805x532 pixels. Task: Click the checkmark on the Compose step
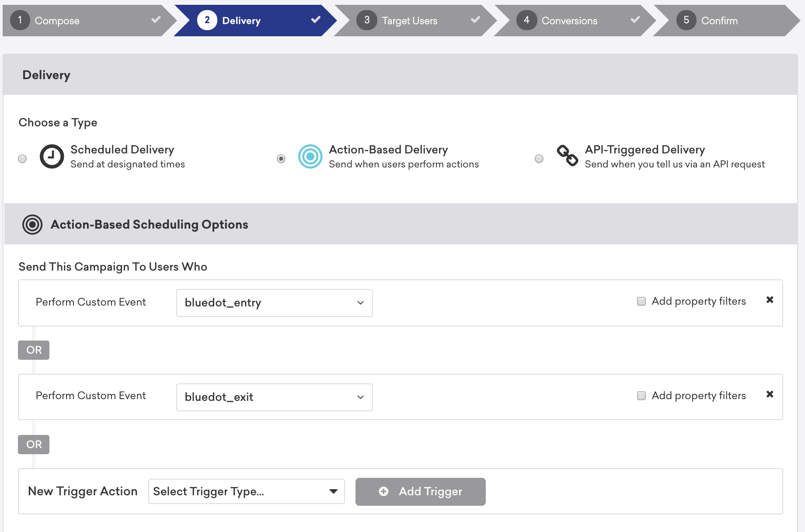pyautogui.click(x=156, y=20)
